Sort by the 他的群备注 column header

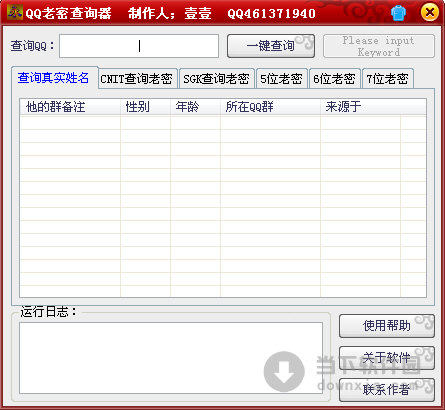click(x=70, y=107)
